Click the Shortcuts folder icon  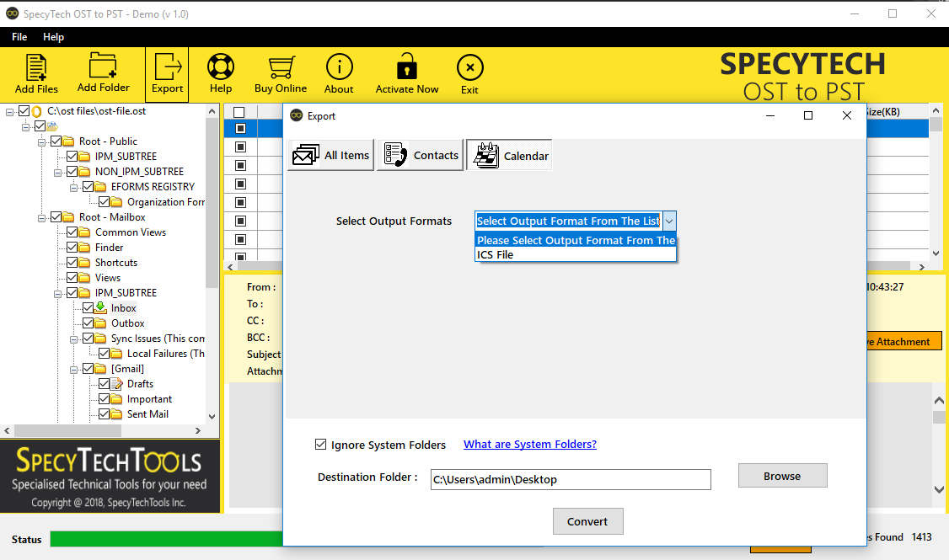85,263
